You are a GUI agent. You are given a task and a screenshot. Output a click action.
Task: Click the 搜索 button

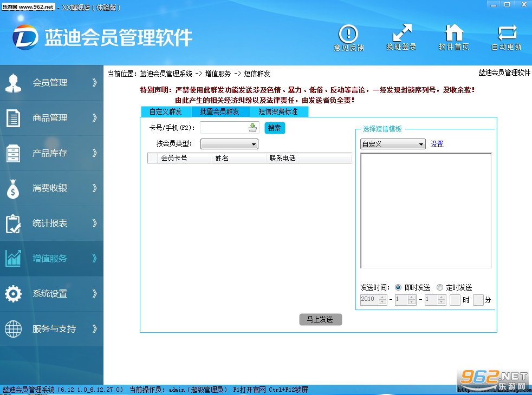(x=275, y=128)
